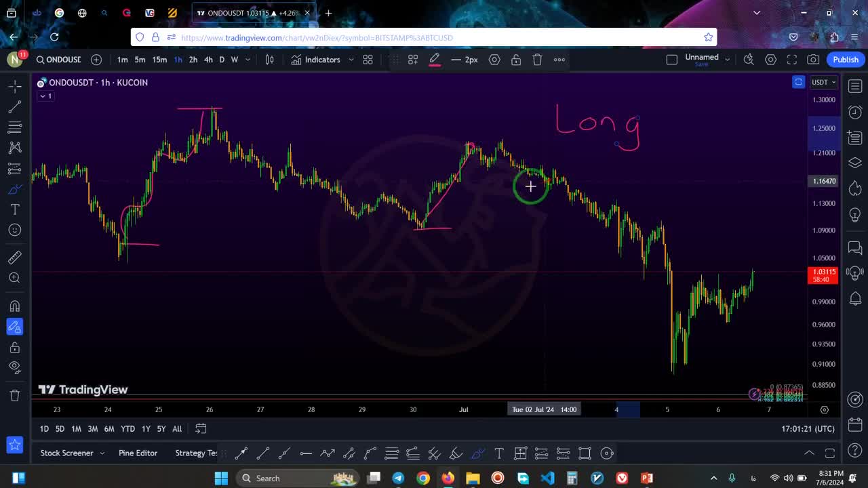
Task: Enter fullscreen mode
Action: pyautogui.click(x=792, y=60)
